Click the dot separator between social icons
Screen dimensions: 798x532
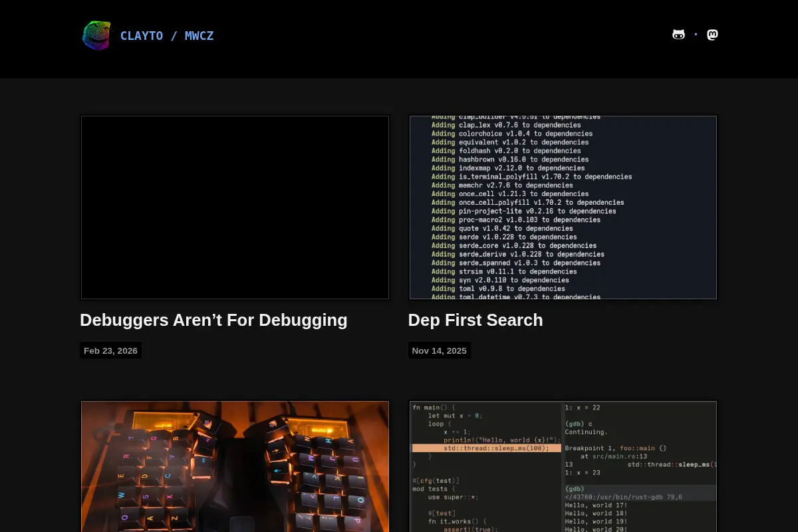tap(696, 34)
